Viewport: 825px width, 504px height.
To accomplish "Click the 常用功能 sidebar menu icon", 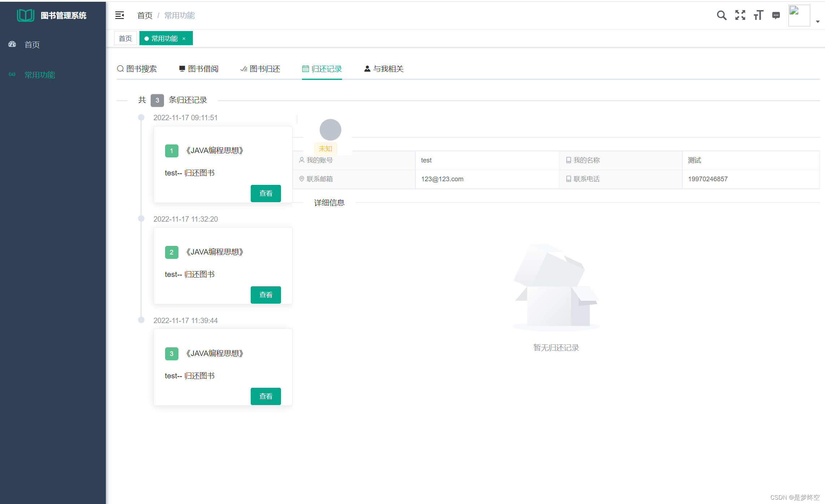I will point(12,74).
